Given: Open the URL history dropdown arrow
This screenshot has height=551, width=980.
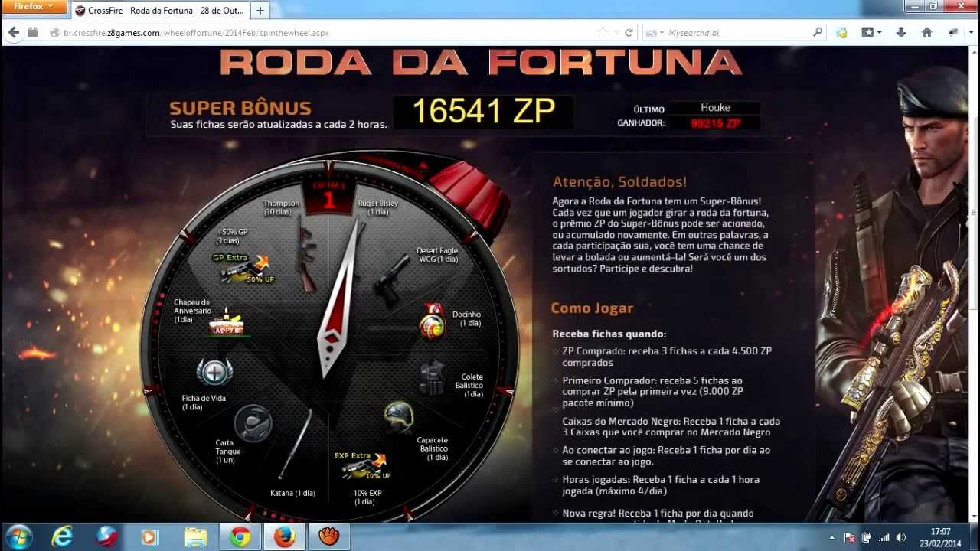Looking at the screenshot, I should [x=616, y=33].
